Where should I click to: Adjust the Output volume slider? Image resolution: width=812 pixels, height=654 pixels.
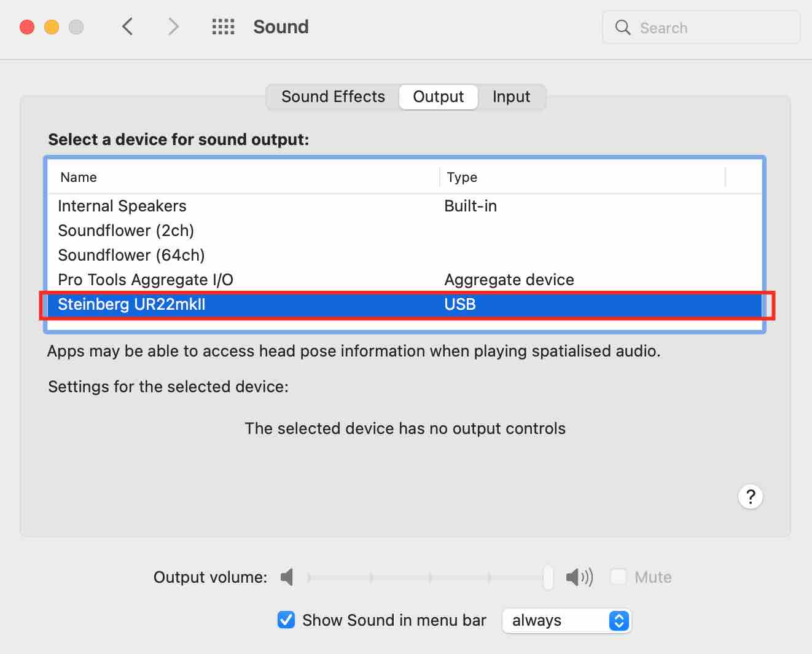(429, 577)
